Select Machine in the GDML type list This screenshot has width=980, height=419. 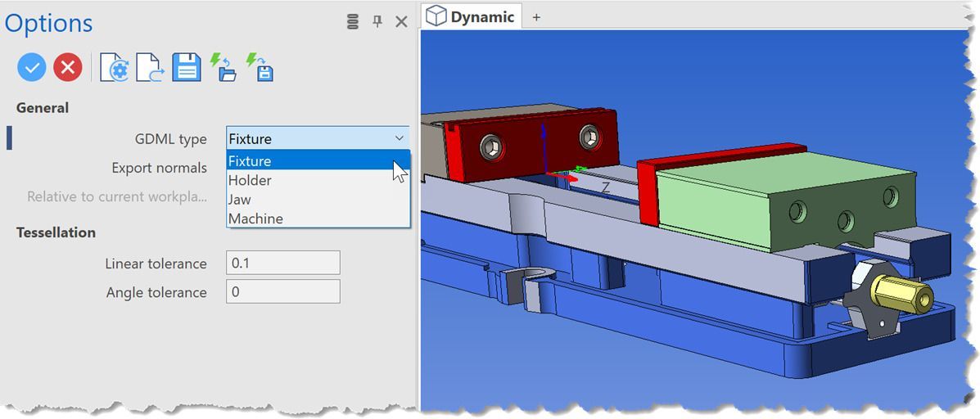[318, 219]
